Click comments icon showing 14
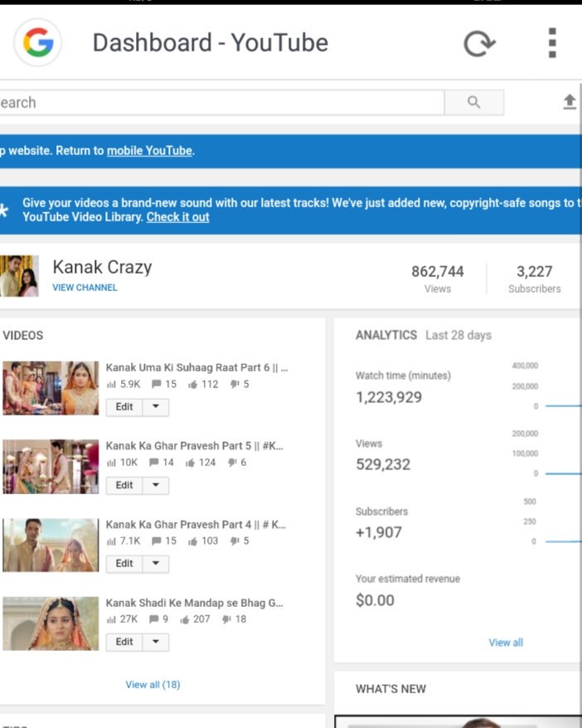582x728 pixels. 154,463
